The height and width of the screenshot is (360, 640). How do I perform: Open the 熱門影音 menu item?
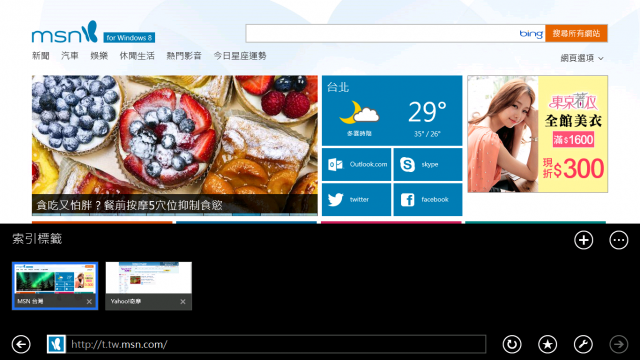(184, 56)
